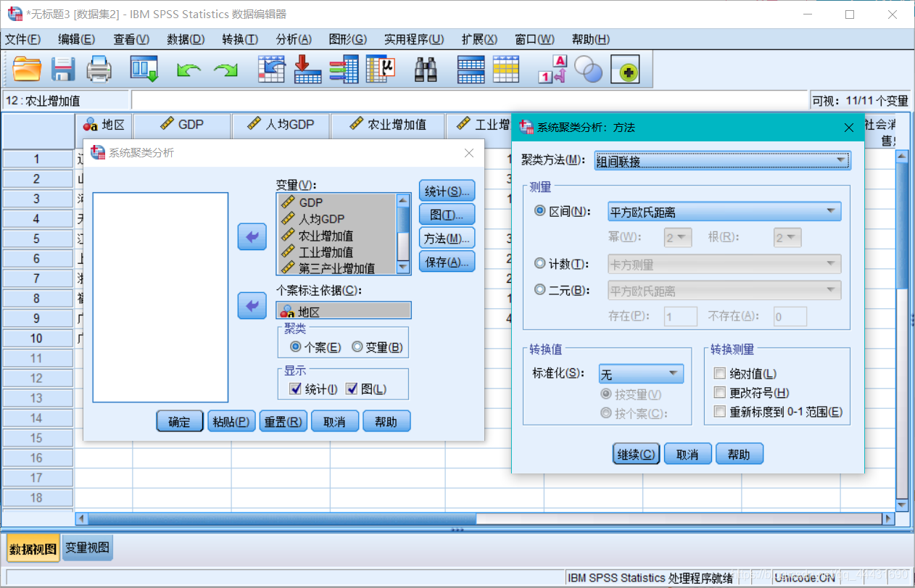Click 粘贴 in cluster analysis dialog
Image resolution: width=915 pixels, height=588 pixels.
pyautogui.click(x=231, y=421)
